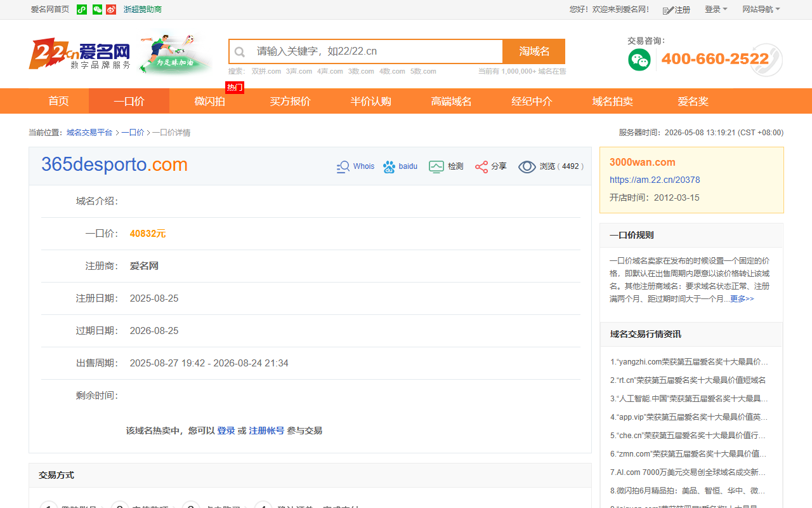Click the 登录 link in the trade notice

click(226, 431)
